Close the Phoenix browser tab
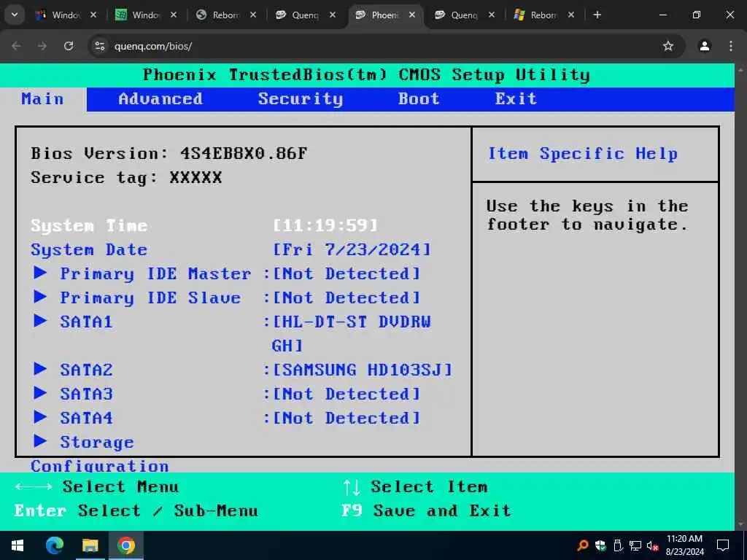747x560 pixels. pyautogui.click(x=412, y=15)
